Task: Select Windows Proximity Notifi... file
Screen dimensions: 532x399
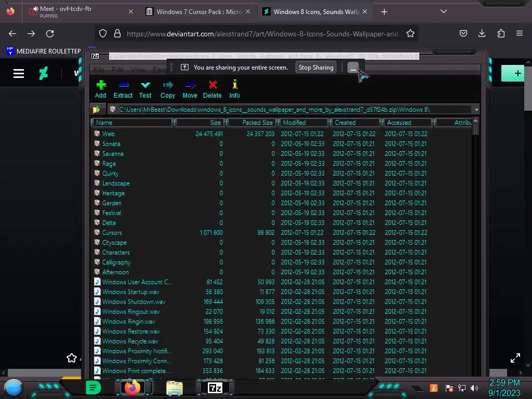Action: 137,351
